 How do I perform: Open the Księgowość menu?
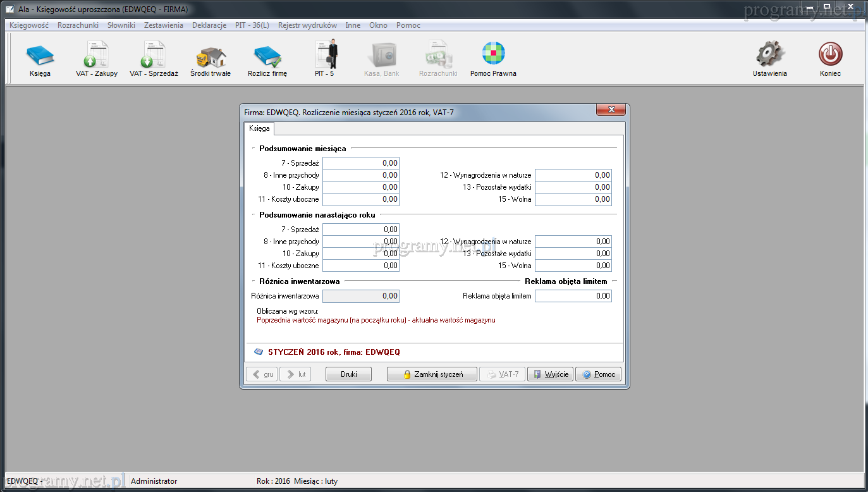[x=29, y=25]
